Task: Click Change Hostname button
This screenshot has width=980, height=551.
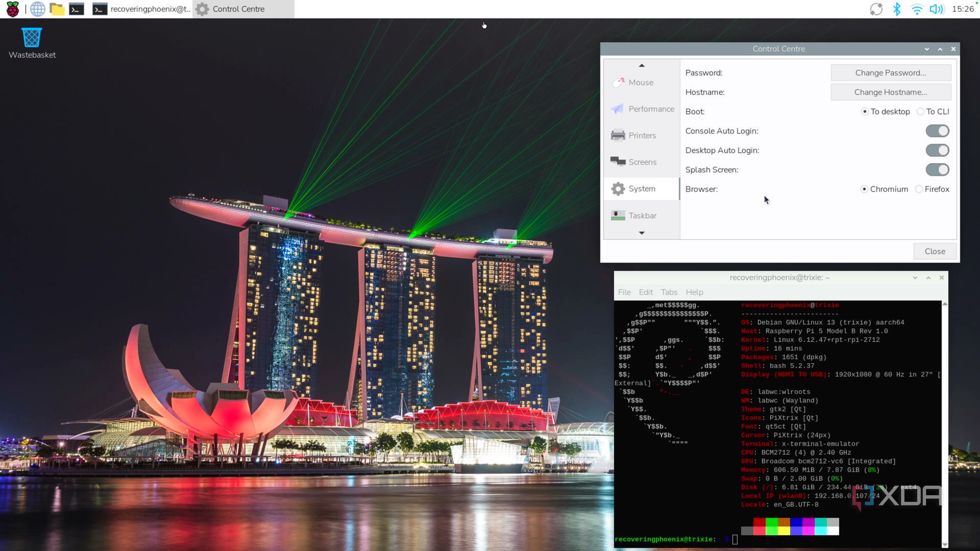Action: tap(890, 92)
